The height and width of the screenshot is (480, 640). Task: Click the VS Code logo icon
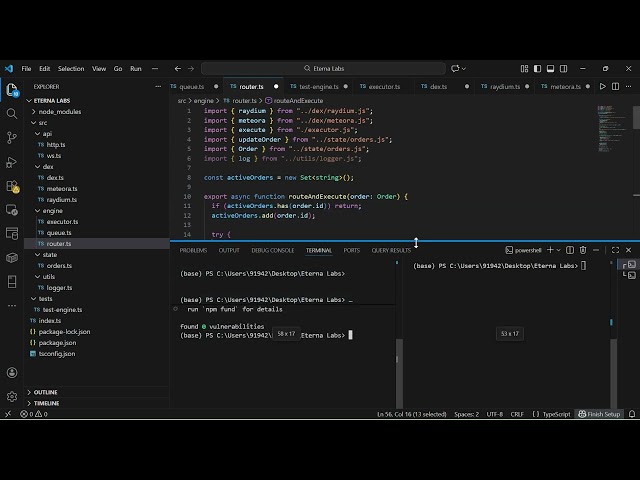9,69
